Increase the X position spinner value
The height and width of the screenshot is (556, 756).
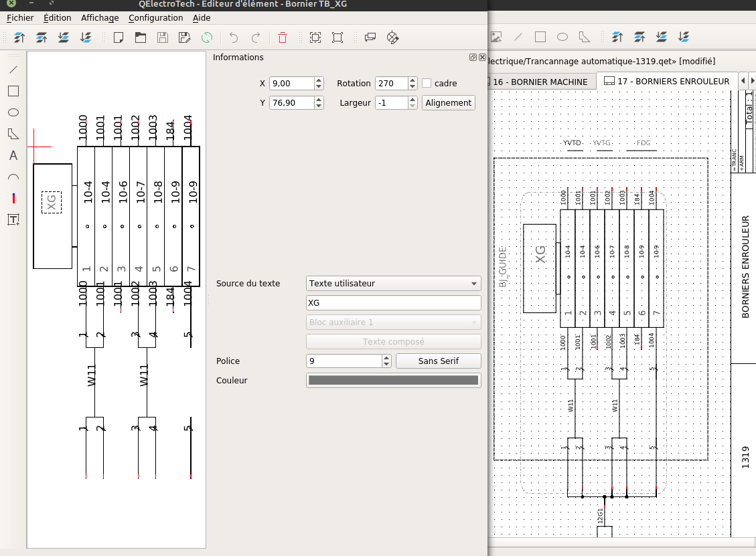click(319, 80)
